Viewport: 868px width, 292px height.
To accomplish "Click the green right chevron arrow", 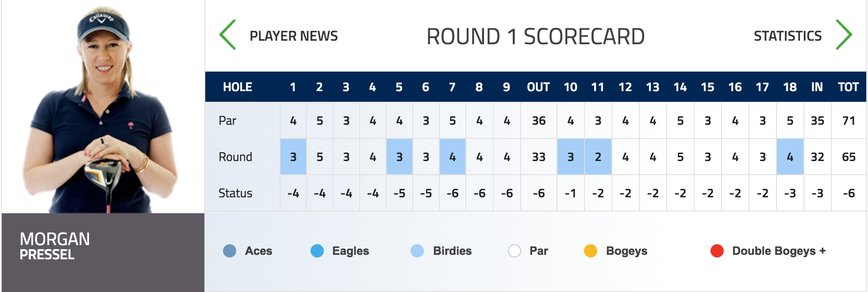I will click(844, 35).
